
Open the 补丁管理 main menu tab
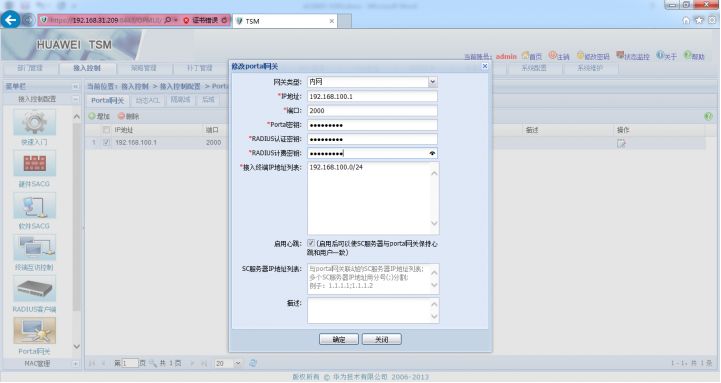click(199, 68)
